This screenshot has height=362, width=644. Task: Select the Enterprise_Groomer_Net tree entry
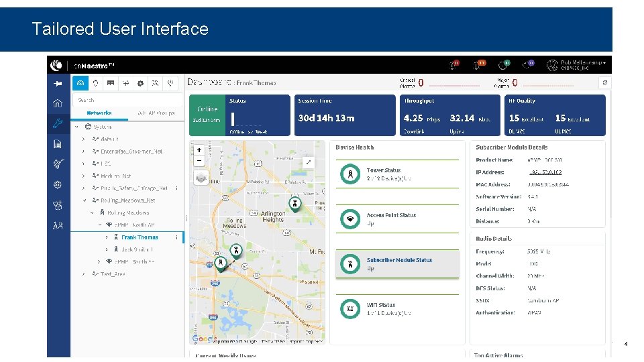click(x=131, y=152)
